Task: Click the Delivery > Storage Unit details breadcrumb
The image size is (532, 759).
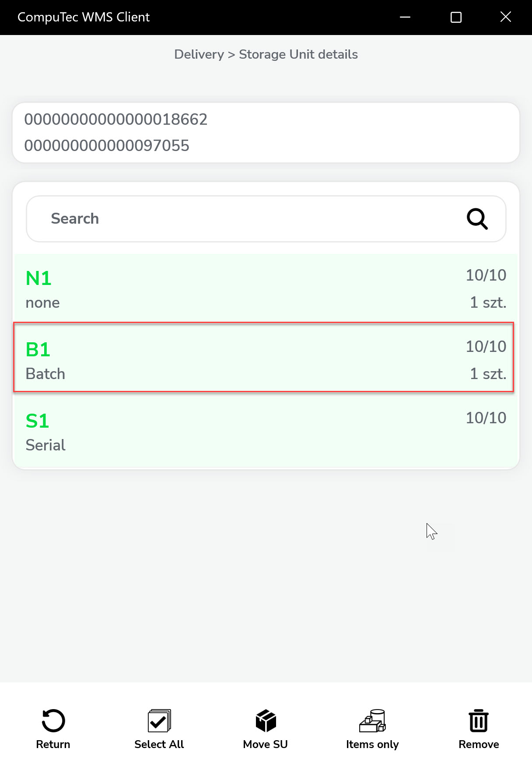Action: click(266, 54)
